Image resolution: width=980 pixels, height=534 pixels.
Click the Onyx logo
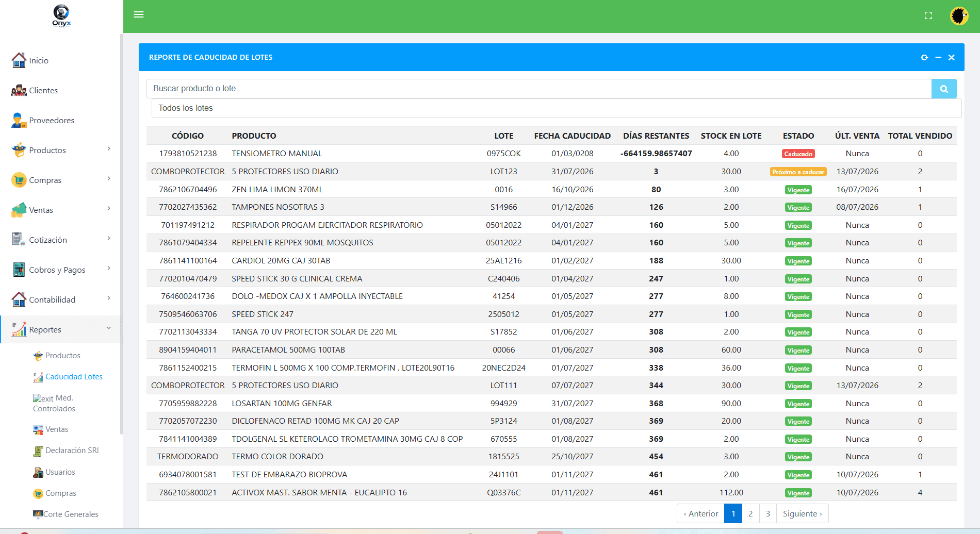coord(61,15)
